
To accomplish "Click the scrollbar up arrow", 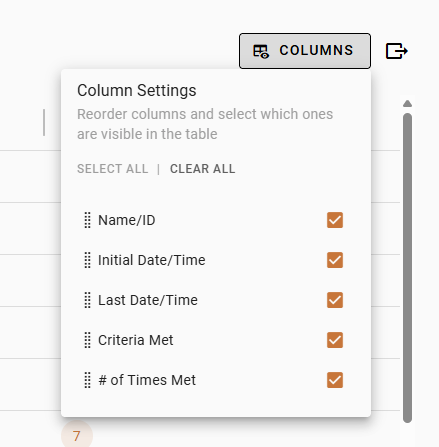I will click(x=407, y=104).
